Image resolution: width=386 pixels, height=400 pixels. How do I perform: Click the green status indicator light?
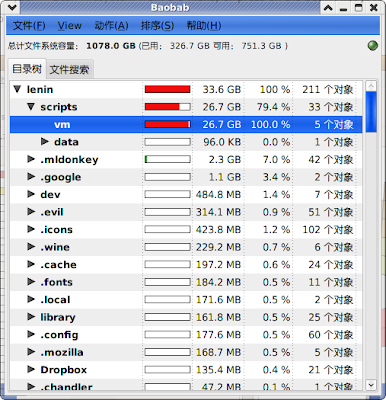point(373,45)
